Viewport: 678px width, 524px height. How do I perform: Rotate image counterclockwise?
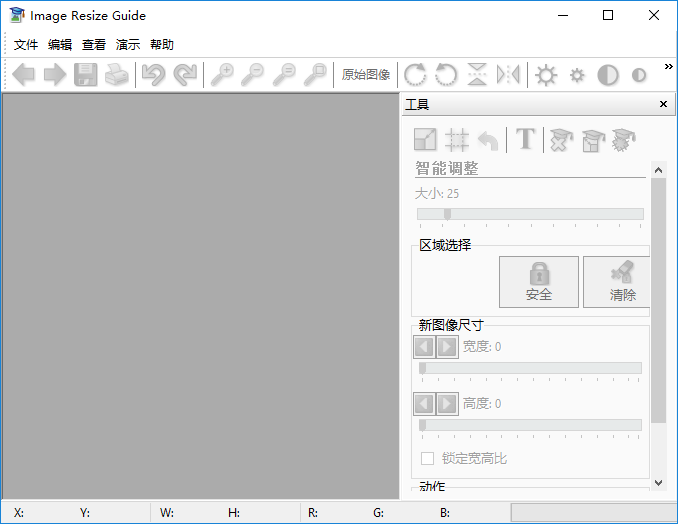446,75
